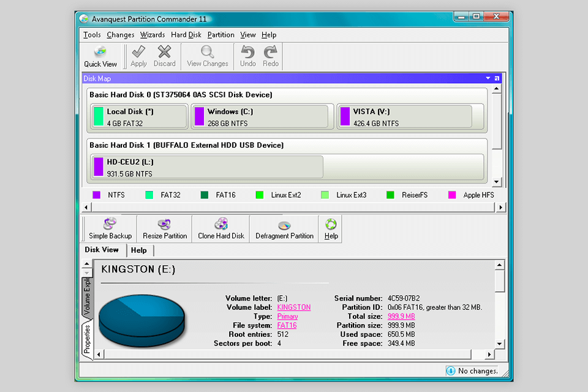588x392 pixels.
Task: Click the KINGSTON (E:) heading
Action: pyautogui.click(x=138, y=269)
